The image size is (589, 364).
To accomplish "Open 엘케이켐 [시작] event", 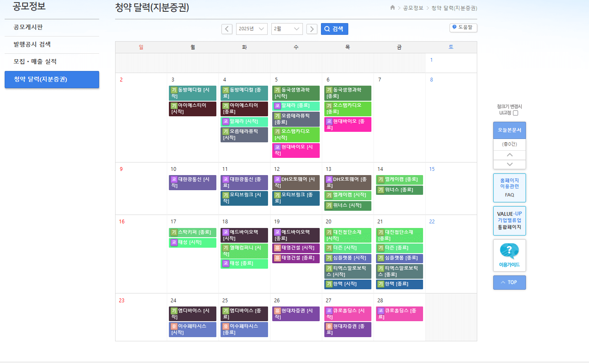I will [x=347, y=195].
